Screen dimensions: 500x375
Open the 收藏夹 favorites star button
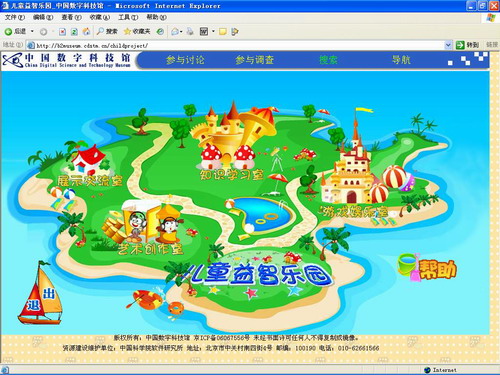137,32
